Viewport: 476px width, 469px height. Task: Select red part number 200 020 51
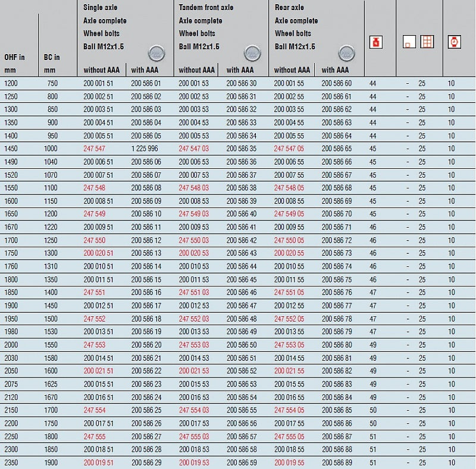point(98,253)
